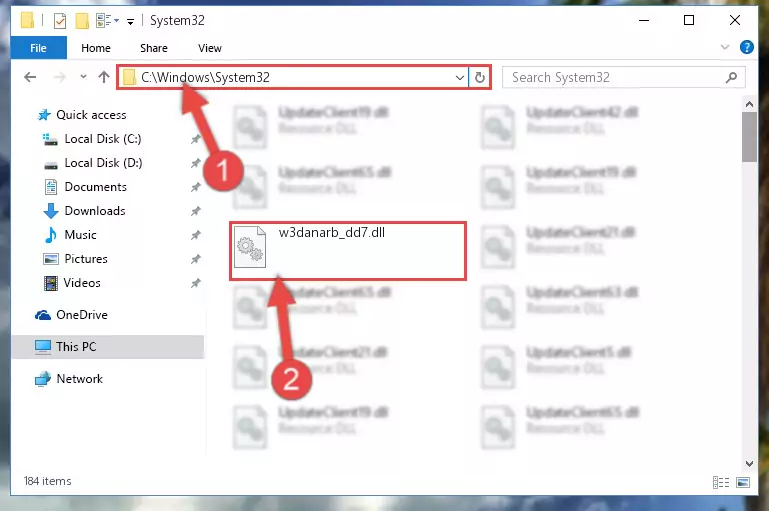Open the Customize Quick Access Toolbar dropdown

point(130,21)
